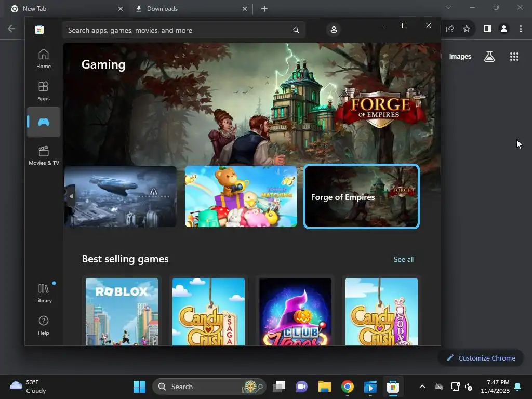Screen dimensions: 532x399
Task: Close the New Tab tab
Action: coord(121,9)
